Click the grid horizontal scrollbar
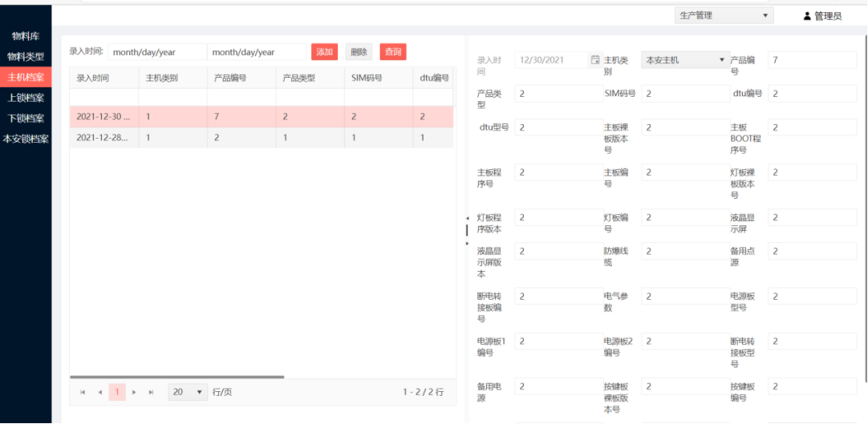 (177, 377)
